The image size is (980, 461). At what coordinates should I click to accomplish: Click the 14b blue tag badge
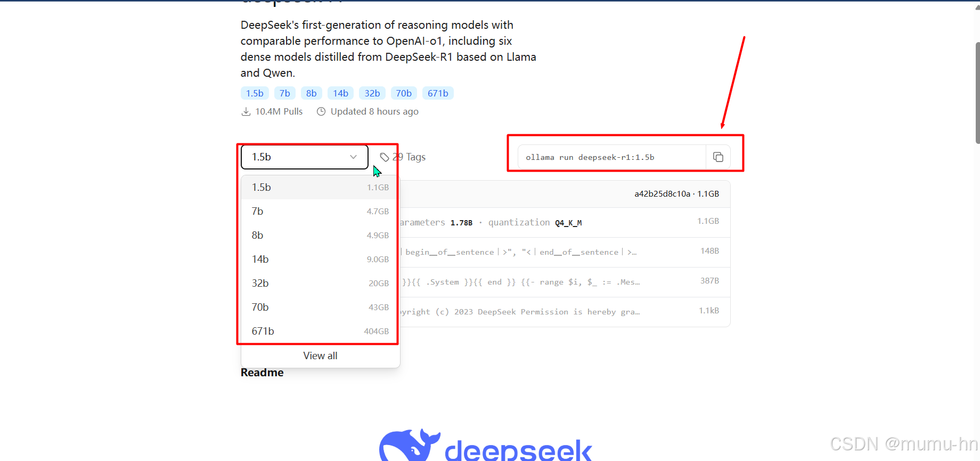[x=340, y=93]
